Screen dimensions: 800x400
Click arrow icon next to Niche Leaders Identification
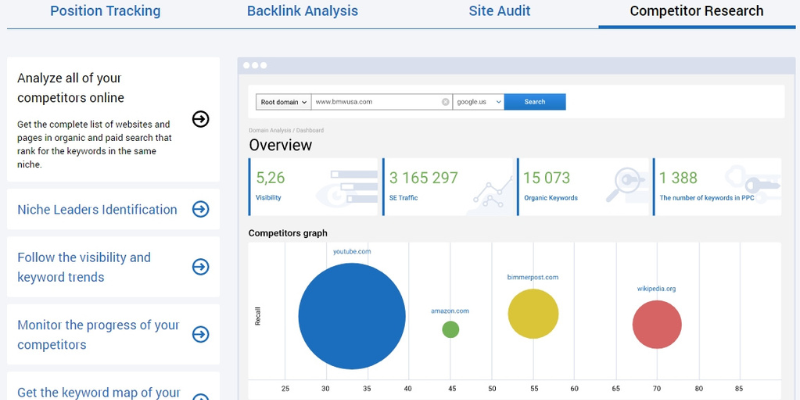click(x=201, y=209)
